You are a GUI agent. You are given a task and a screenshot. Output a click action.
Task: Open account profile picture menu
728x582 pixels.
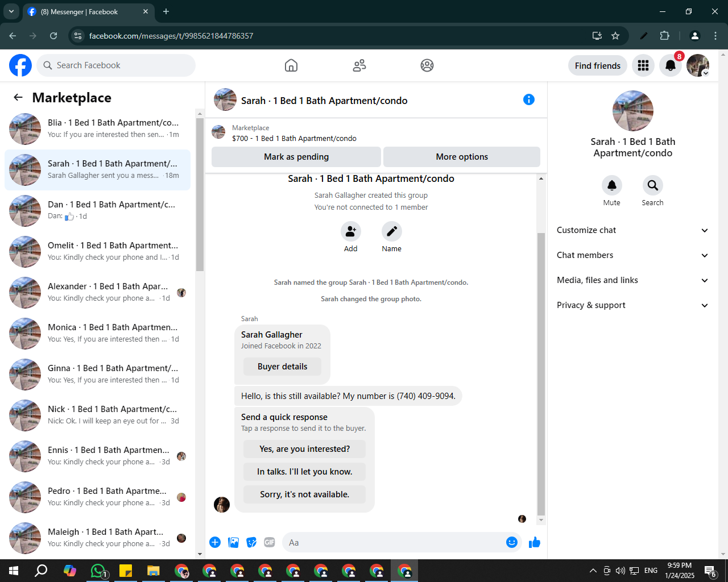698,65
